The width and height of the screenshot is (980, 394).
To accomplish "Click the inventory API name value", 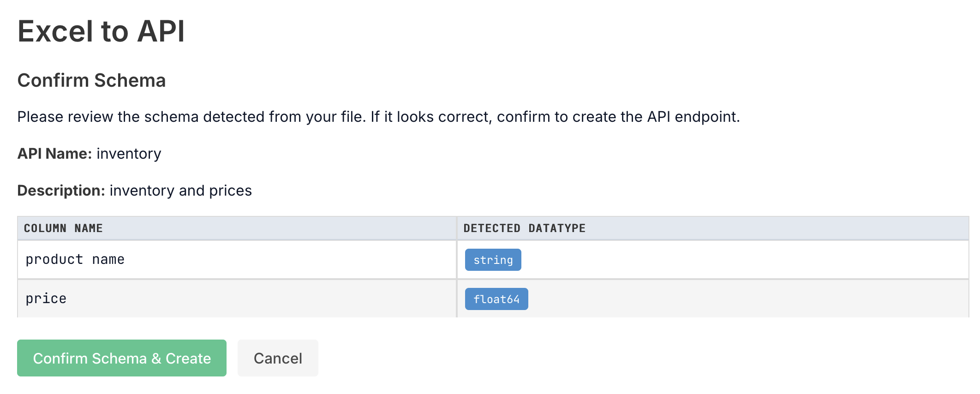I will 129,154.
